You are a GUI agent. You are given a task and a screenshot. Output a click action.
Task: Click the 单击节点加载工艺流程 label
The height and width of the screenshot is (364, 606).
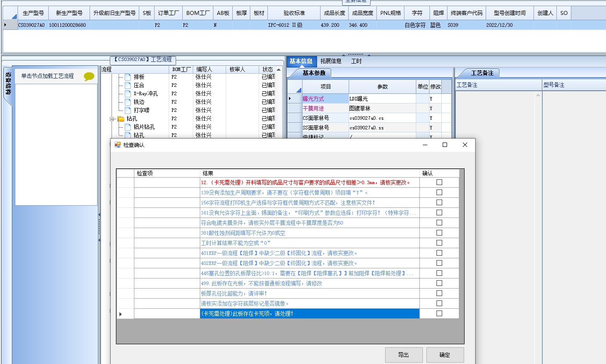click(x=47, y=76)
